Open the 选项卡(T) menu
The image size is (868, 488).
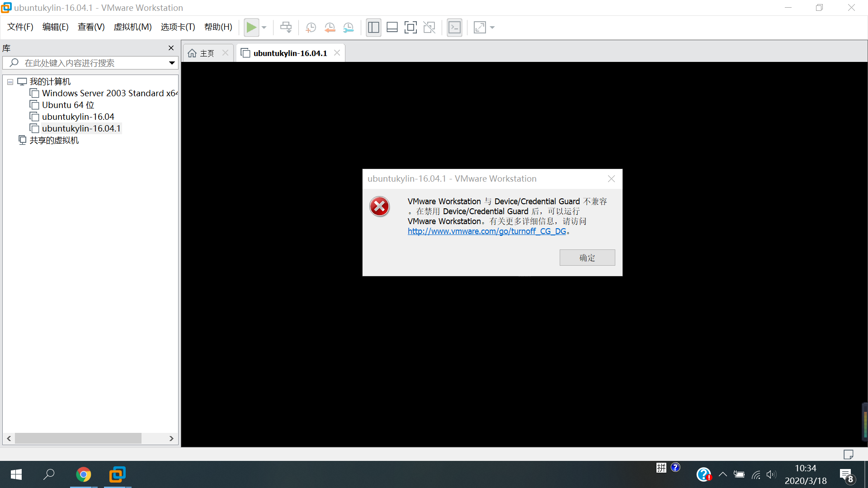click(178, 27)
